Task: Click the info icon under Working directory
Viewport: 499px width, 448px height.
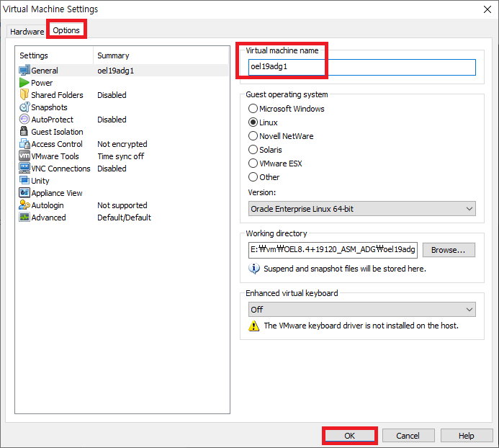Action: tap(253, 269)
